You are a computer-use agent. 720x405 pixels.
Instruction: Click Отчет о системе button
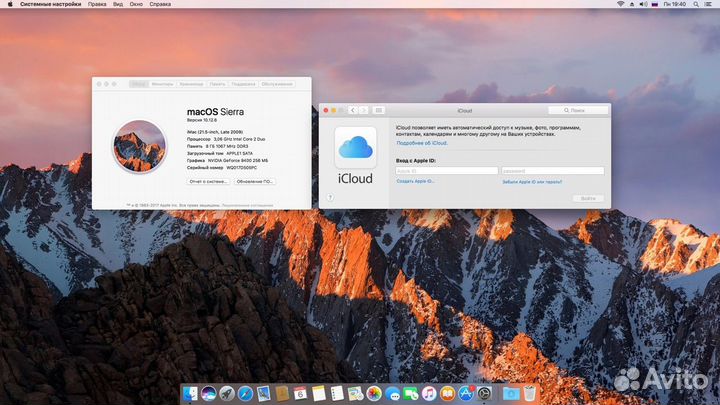click(208, 181)
